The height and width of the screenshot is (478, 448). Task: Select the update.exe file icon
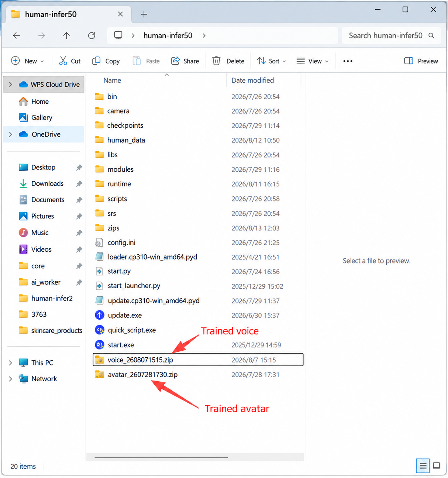(100, 315)
